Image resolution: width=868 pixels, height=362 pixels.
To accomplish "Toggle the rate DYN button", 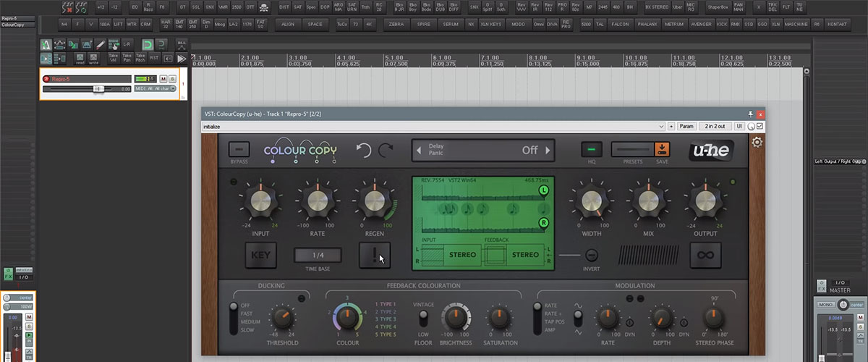I will point(629,323).
